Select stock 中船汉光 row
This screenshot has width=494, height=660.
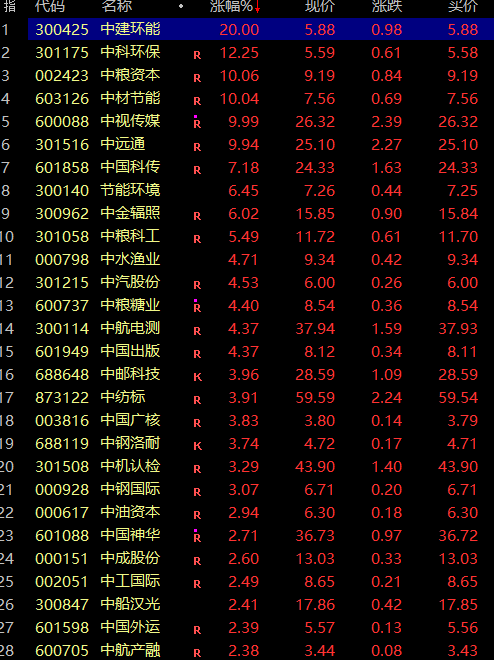click(x=247, y=604)
